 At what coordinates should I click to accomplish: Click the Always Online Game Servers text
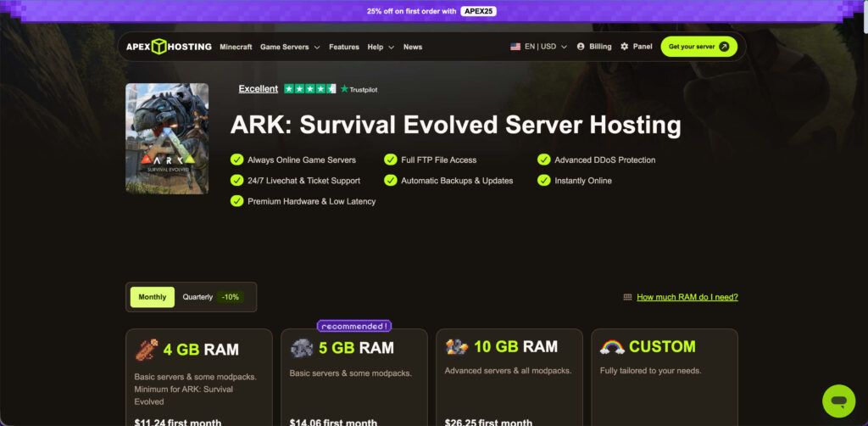pyautogui.click(x=302, y=160)
